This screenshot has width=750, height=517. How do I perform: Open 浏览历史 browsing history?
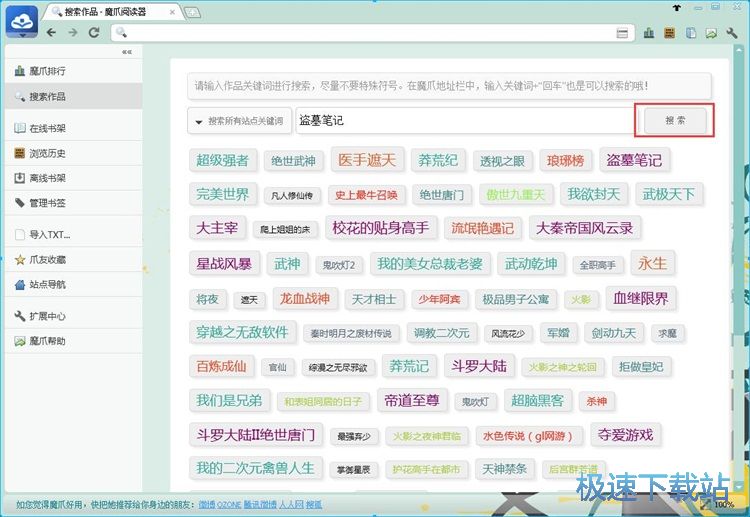click(x=47, y=154)
